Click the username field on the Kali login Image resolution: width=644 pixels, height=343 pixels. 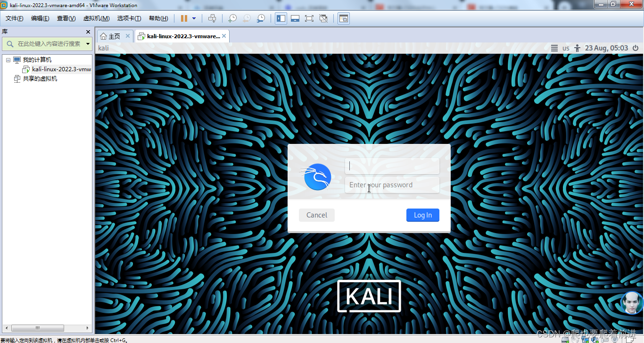(x=392, y=166)
